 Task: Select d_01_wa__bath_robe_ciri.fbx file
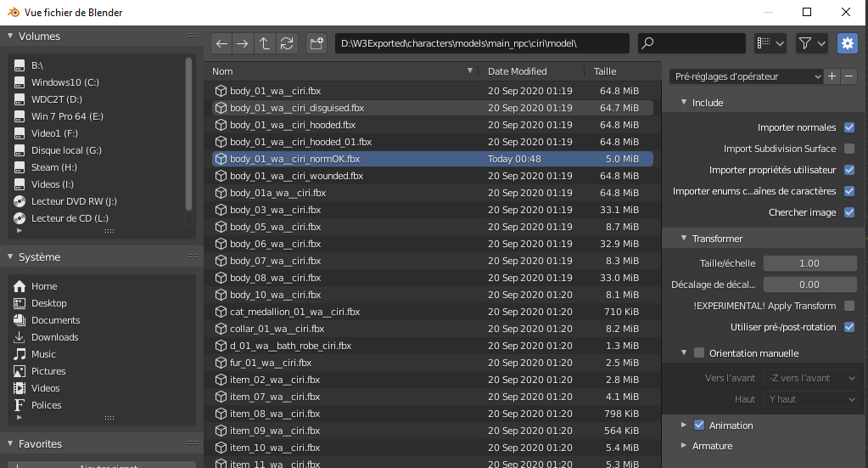click(x=433, y=346)
